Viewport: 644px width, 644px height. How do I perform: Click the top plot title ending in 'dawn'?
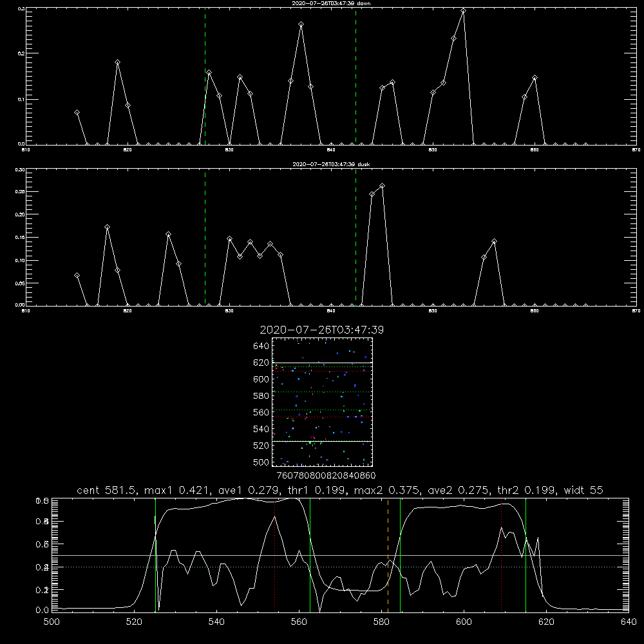tap(331, 3)
